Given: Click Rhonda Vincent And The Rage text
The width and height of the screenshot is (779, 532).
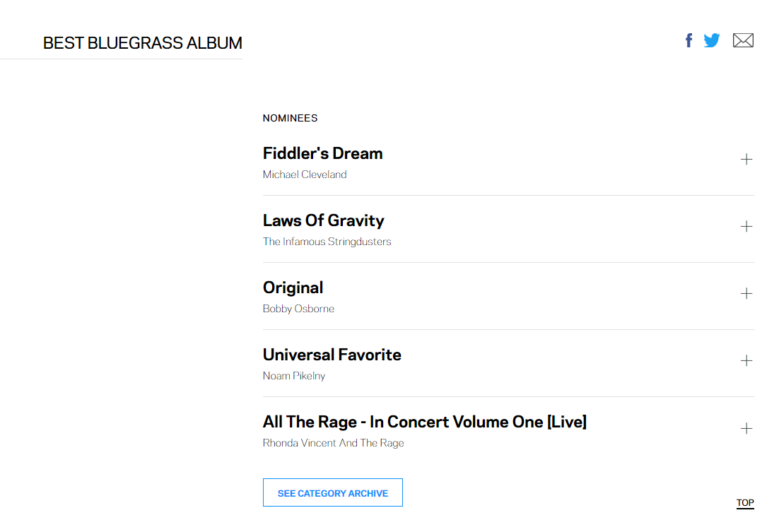Looking at the screenshot, I should click(333, 443).
